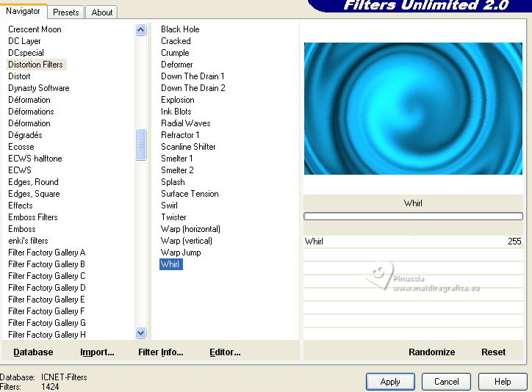Image resolution: width=532 pixels, height=392 pixels.
Task: Select Edges, Round category
Action: point(33,182)
